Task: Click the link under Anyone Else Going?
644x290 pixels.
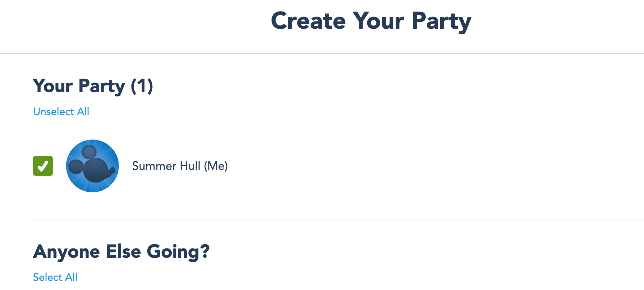Action: tap(55, 277)
